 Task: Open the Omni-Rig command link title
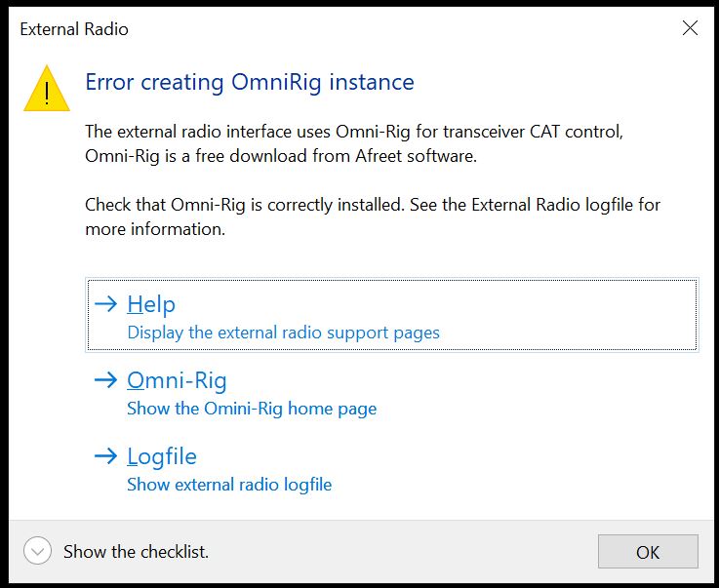(177, 380)
